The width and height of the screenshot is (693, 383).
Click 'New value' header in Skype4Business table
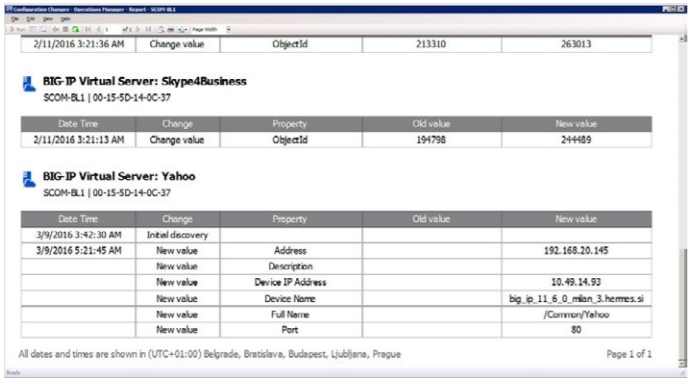[x=576, y=124]
